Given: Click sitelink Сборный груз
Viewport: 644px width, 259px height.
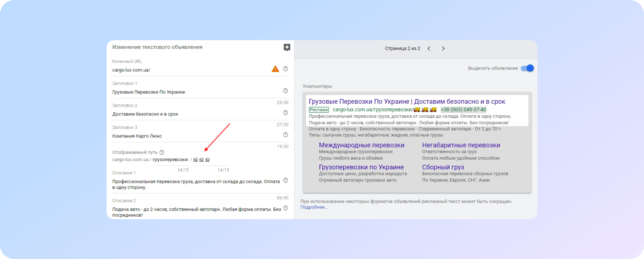Looking at the screenshot, I should click(443, 167).
